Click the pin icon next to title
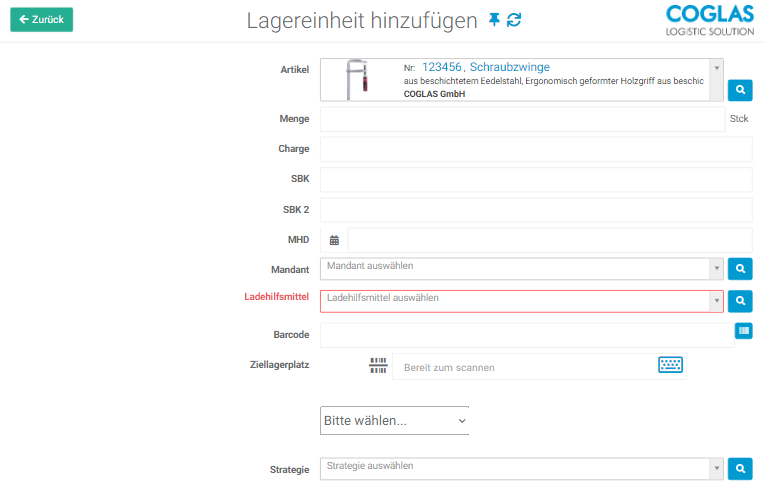The image size is (766, 491). point(494,20)
